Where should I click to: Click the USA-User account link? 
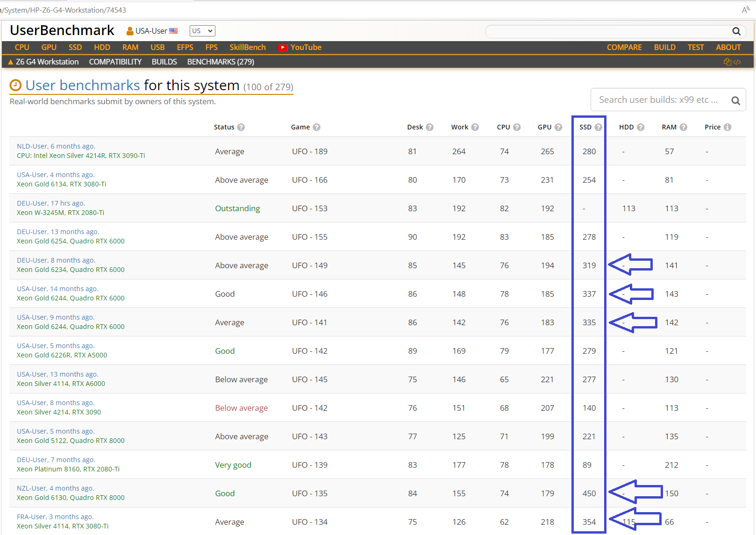pyautogui.click(x=151, y=31)
